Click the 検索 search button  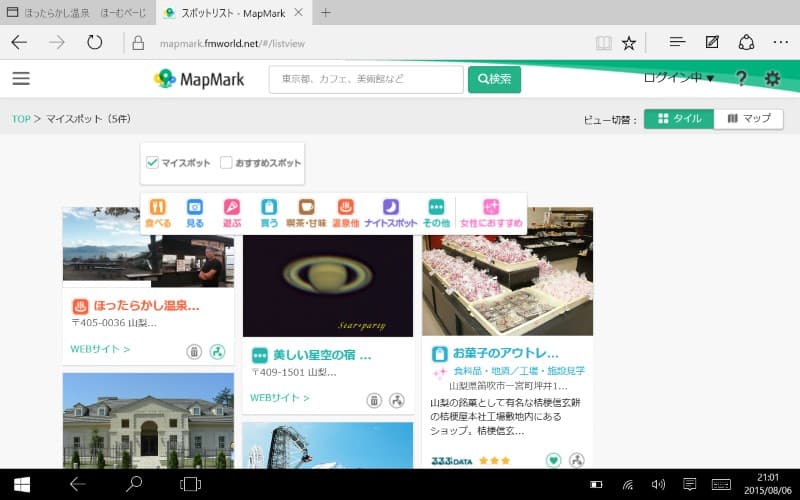tap(494, 79)
